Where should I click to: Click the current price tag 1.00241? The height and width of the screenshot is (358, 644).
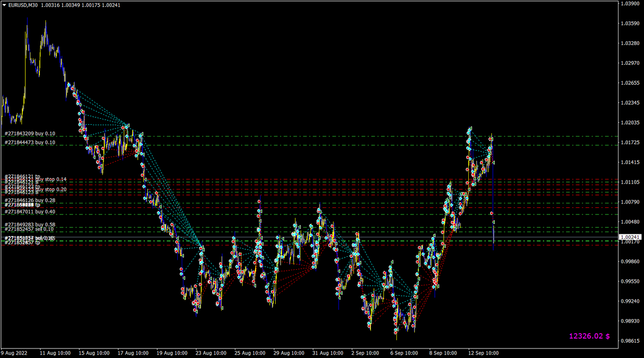(630, 237)
